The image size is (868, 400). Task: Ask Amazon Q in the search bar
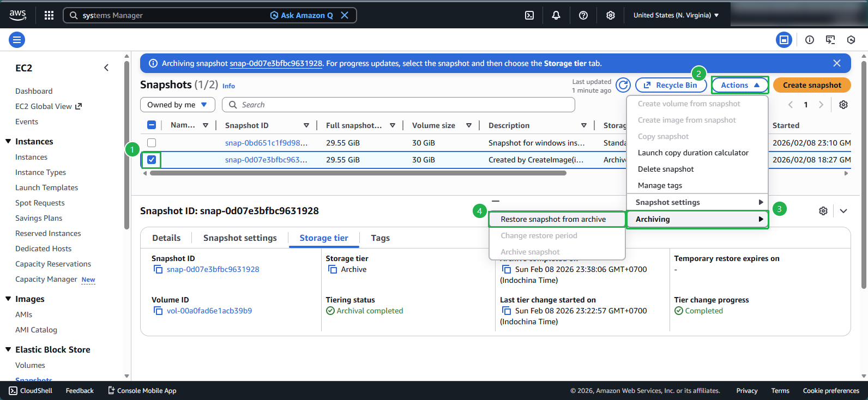[302, 15]
